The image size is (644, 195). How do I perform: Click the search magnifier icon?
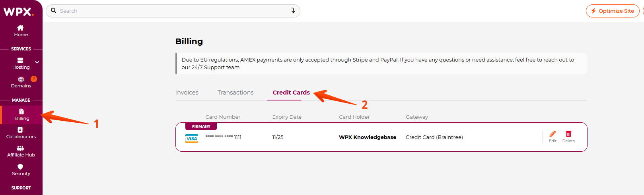(x=53, y=11)
